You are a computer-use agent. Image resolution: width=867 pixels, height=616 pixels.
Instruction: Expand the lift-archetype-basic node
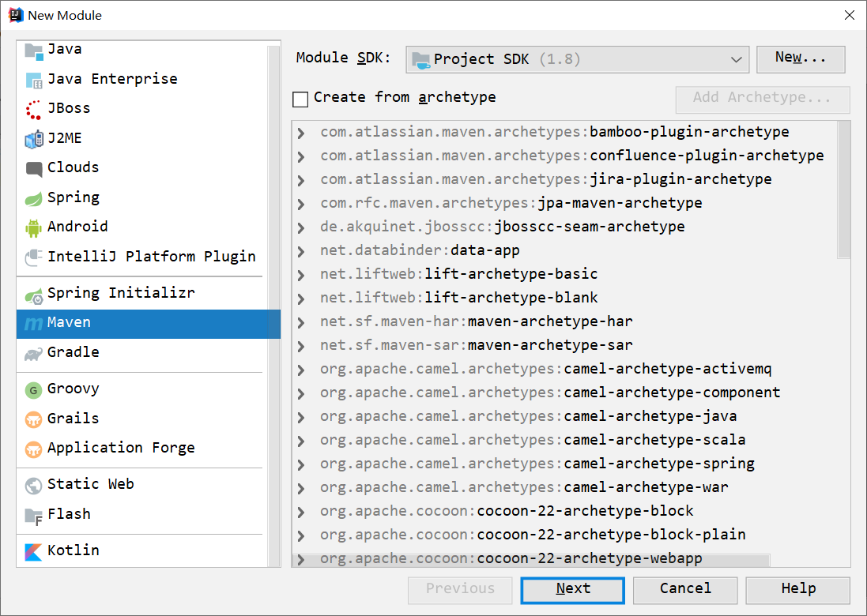coord(301,275)
